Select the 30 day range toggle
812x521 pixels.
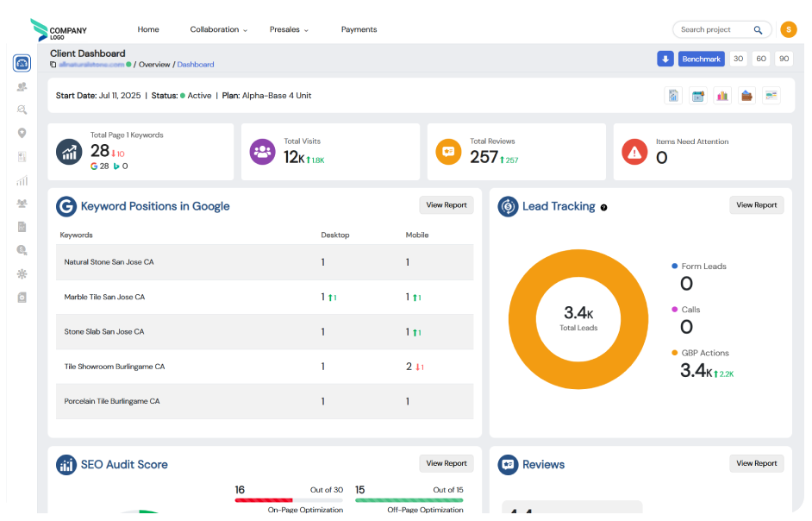[x=738, y=59]
